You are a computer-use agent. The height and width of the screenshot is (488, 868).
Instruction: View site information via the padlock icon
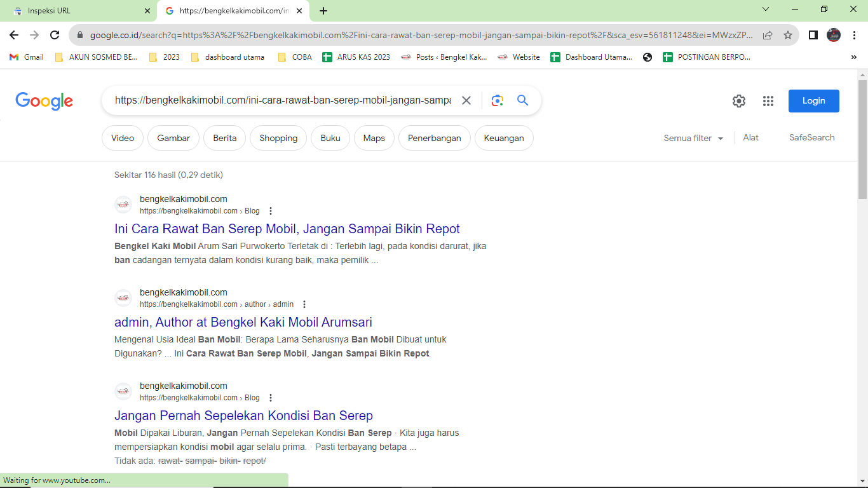80,36
